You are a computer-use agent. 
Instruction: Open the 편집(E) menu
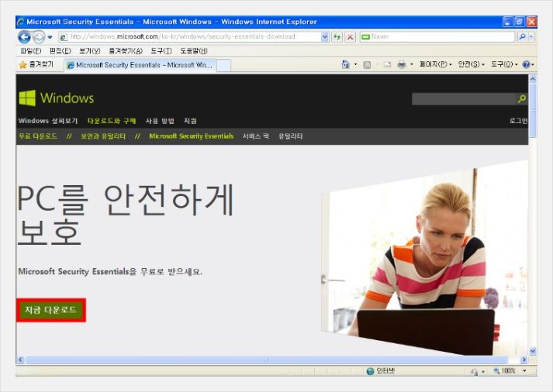point(60,51)
